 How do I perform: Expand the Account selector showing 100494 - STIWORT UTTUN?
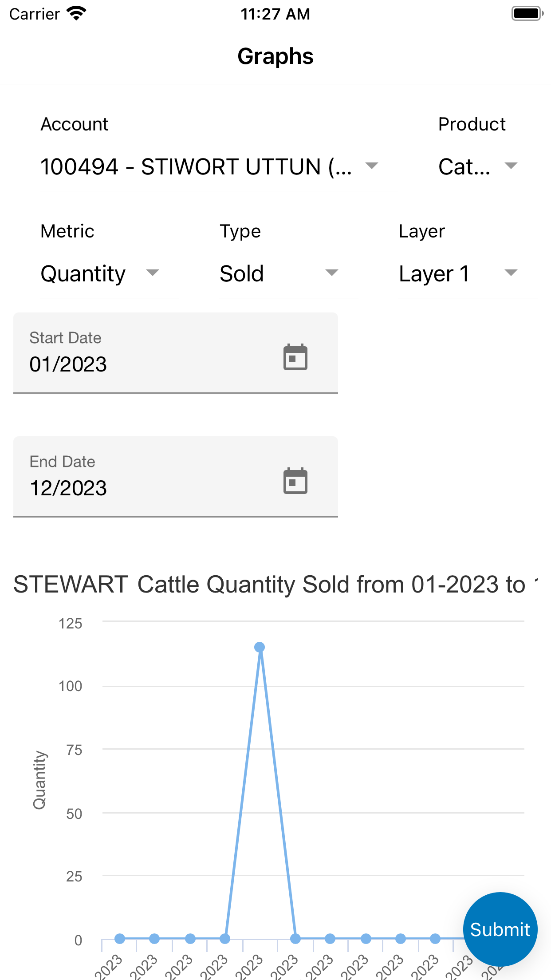click(219, 167)
